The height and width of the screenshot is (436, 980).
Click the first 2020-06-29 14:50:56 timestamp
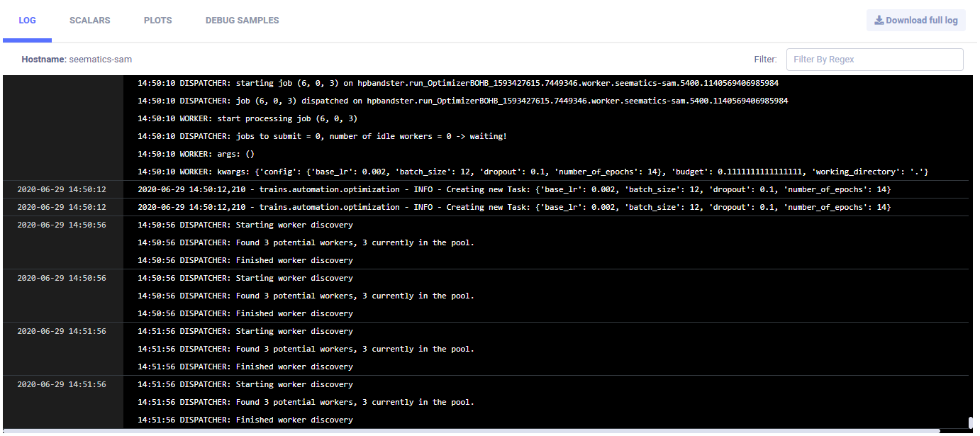click(x=62, y=225)
